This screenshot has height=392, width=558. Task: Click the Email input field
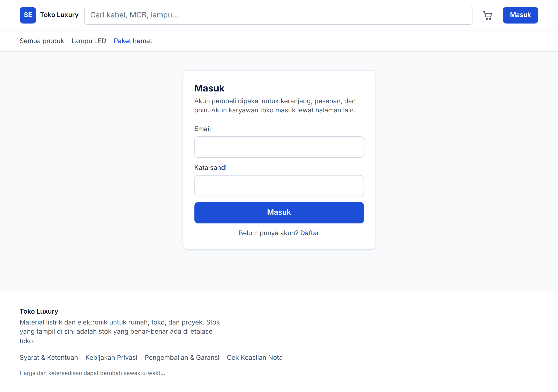(279, 147)
